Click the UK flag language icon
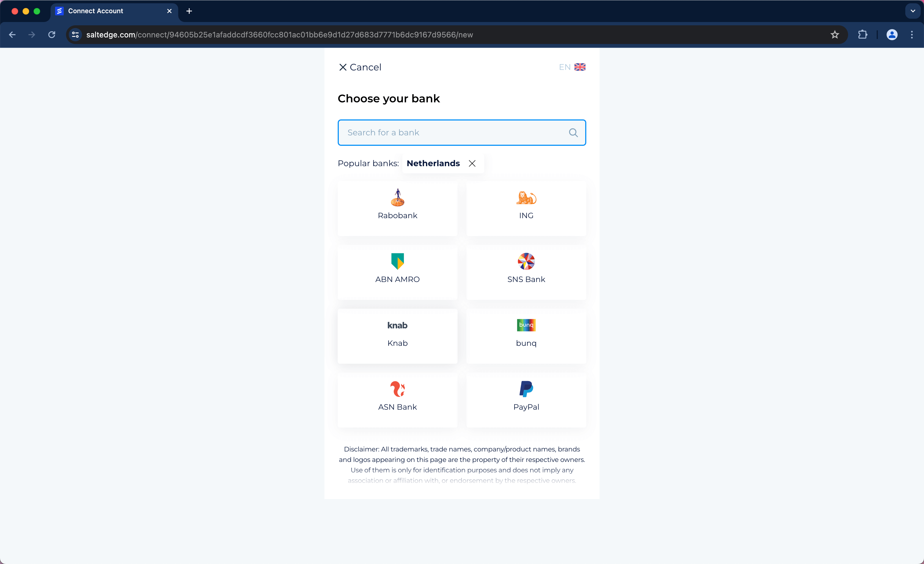924x564 pixels. coord(580,67)
